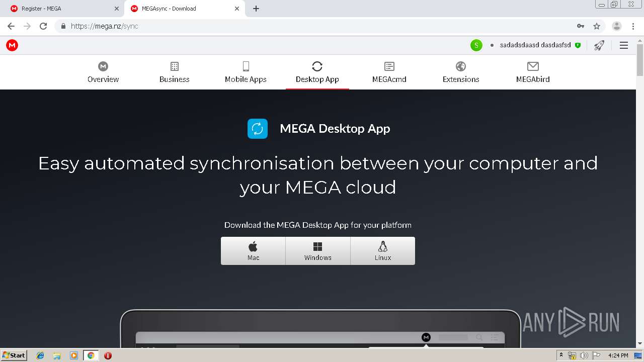Click the taskbar clock 4:24 PM
Image resolution: width=644 pixels, height=362 pixels.
(618, 355)
